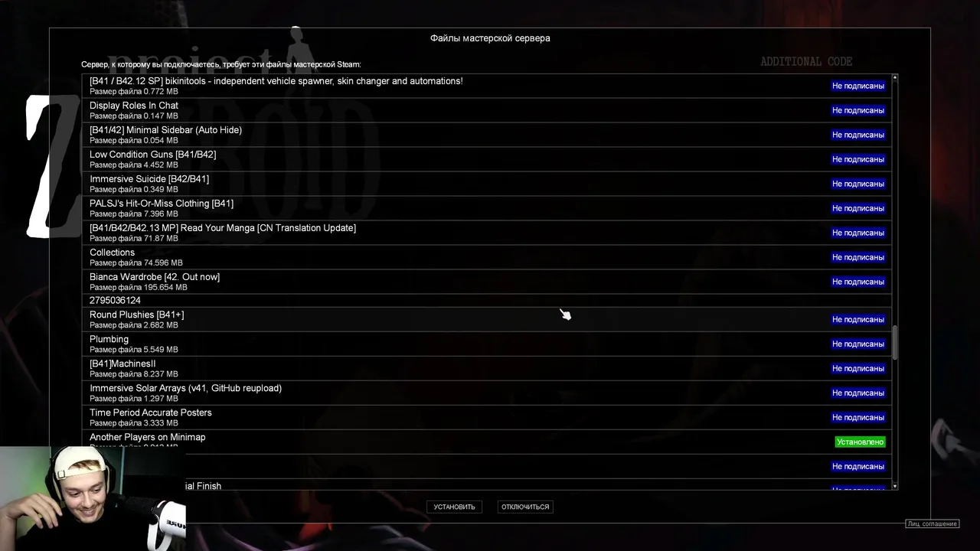The image size is (980, 551).
Task: Open the Лиц. соглашение license link
Action: click(x=932, y=524)
